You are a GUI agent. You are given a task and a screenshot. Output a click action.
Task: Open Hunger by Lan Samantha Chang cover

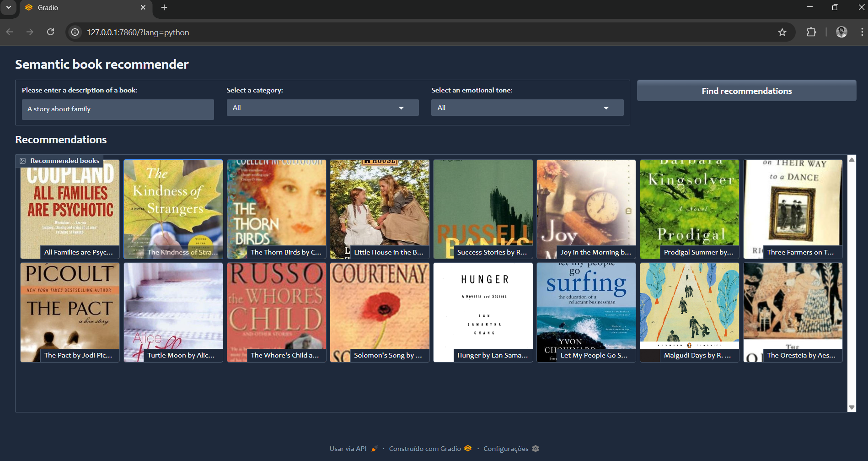tap(483, 312)
